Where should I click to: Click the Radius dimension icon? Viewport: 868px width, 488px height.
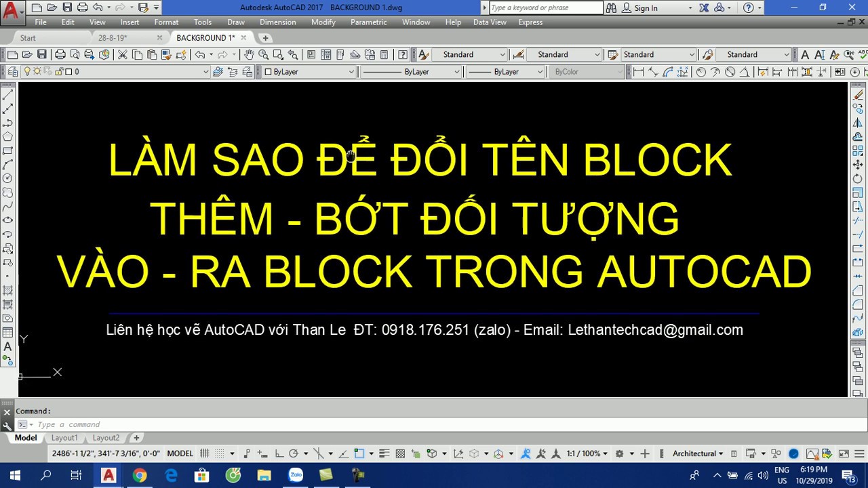pyautogui.click(x=701, y=71)
